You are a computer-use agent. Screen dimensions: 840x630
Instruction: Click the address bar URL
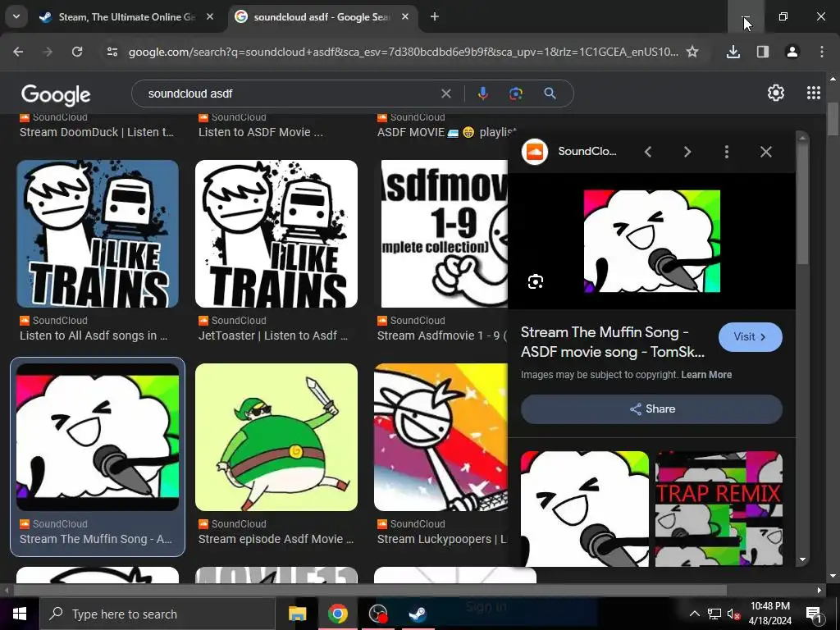(x=403, y=52)
